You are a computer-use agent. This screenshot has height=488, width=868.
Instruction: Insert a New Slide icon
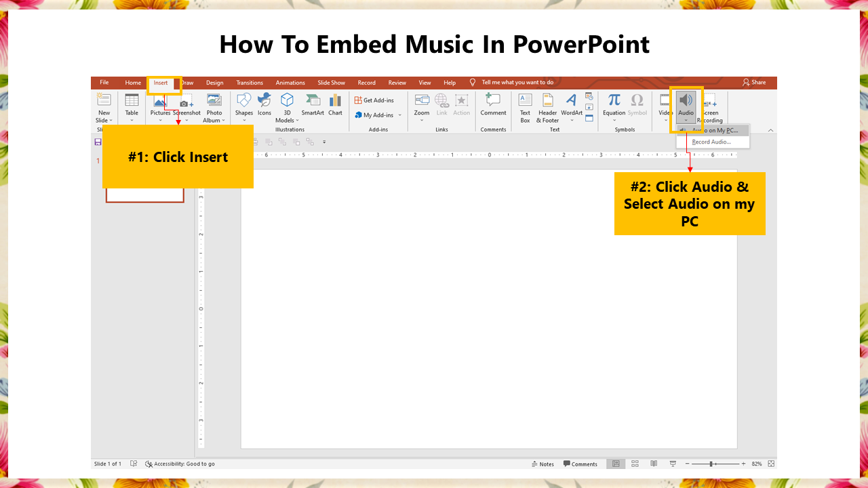coord(104,100)
